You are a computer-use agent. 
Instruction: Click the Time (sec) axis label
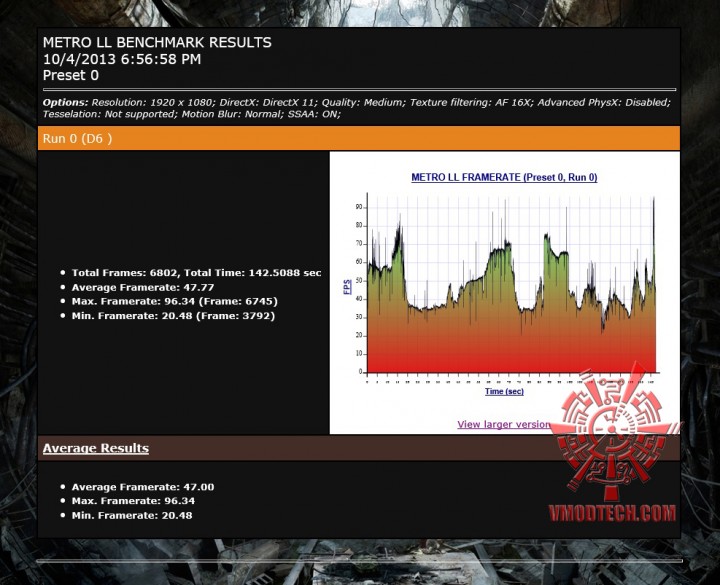(x=504, y=391)
